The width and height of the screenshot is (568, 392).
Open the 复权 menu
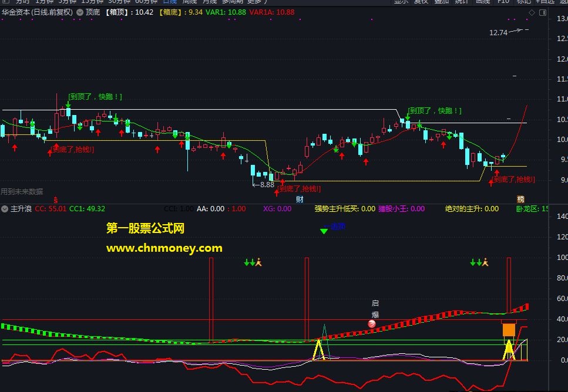coord(421,2)
